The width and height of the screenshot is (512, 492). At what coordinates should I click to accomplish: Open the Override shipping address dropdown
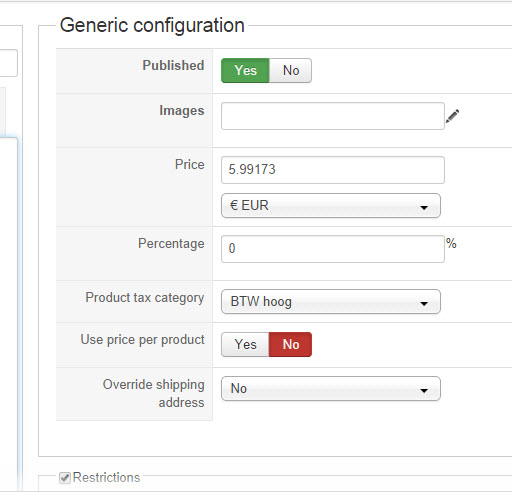(x=331, y=388)
